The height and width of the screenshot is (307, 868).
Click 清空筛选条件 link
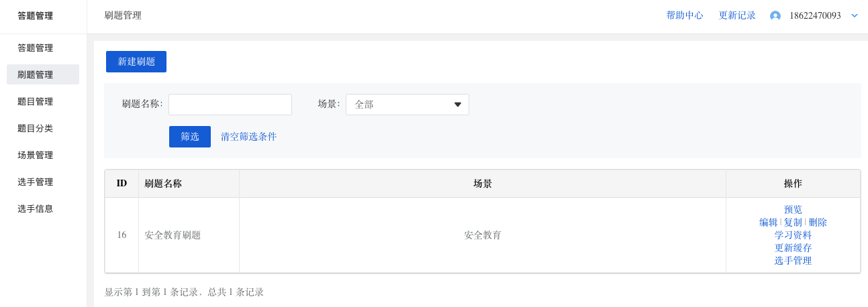coord(248,137)
